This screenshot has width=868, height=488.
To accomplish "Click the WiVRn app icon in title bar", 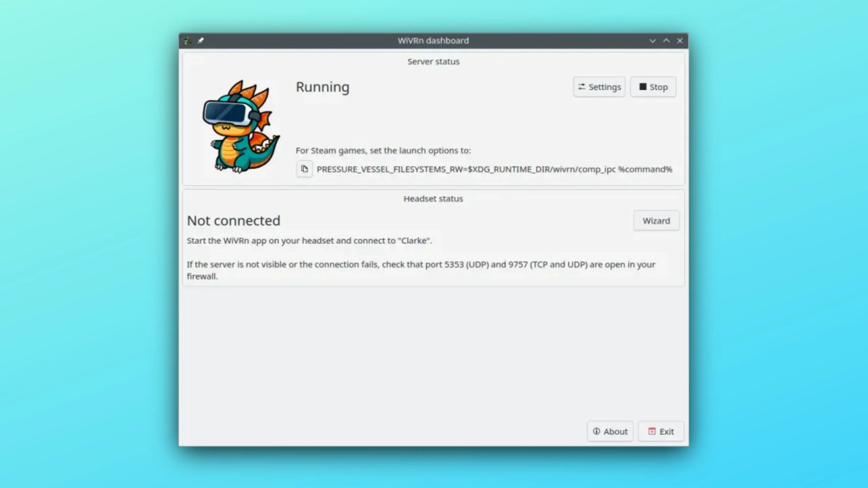I will coord(188,41).
